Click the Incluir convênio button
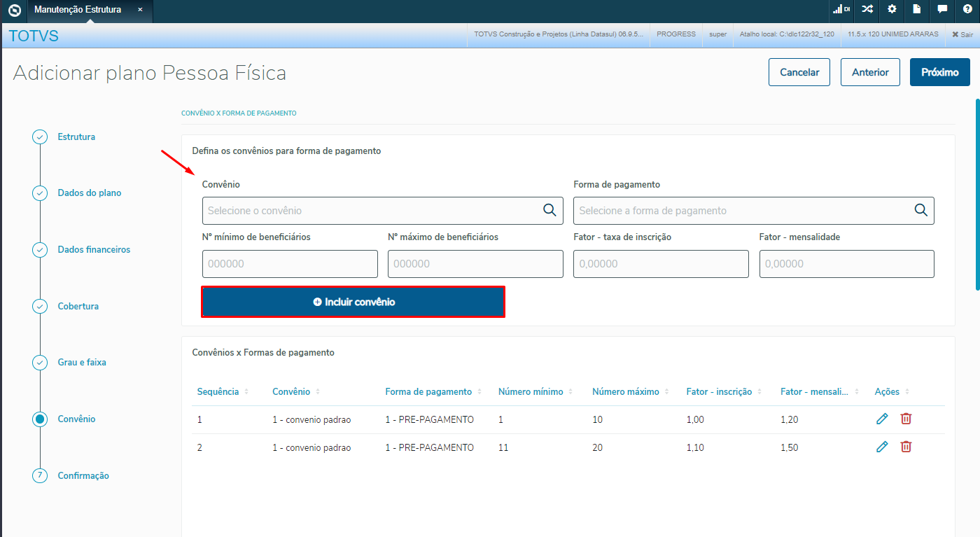The height and width of the screenshot is (537, 980). 353,302
